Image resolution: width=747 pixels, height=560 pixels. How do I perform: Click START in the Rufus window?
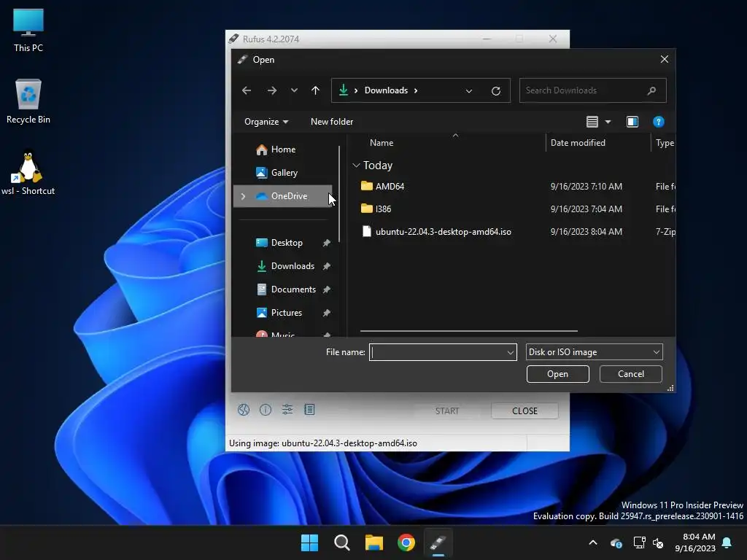point(447,411)
